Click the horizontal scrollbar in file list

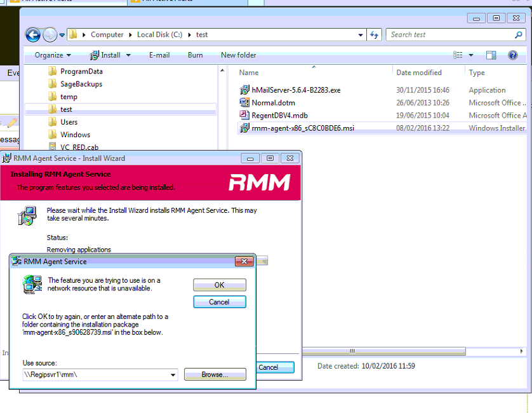tap(383, 351)
